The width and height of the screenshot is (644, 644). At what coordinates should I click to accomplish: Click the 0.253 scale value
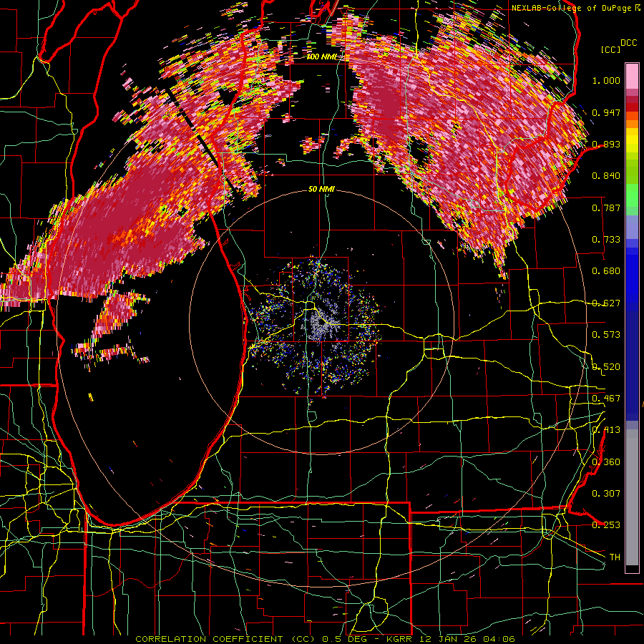pyautogui.click(x=606, y=525)
